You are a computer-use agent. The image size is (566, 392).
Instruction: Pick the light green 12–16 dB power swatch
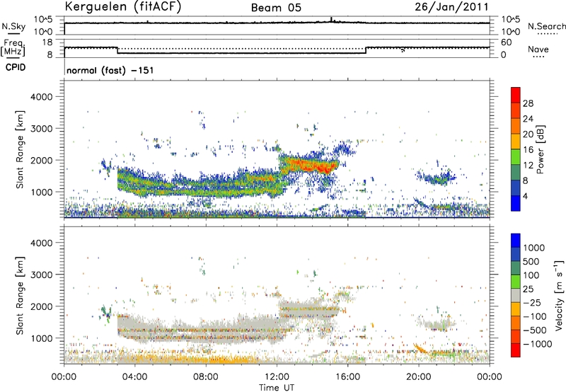tap(516, 157)
